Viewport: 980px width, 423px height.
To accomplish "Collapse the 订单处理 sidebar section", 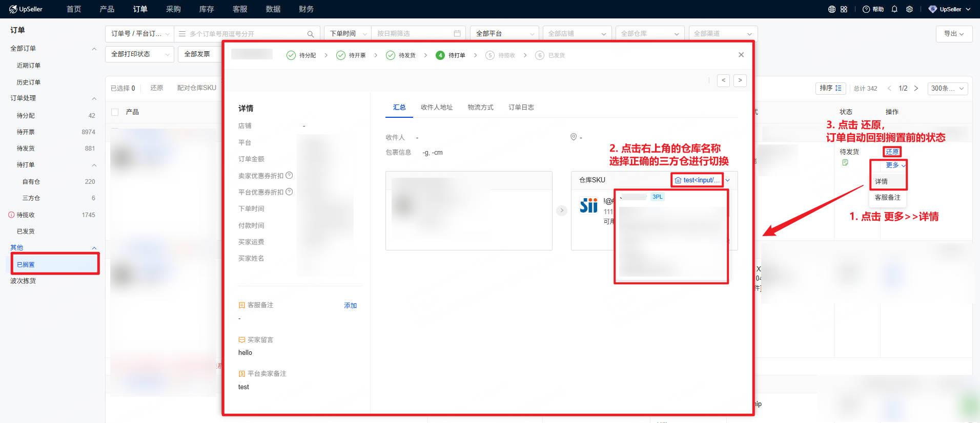I will pos(94,98).
